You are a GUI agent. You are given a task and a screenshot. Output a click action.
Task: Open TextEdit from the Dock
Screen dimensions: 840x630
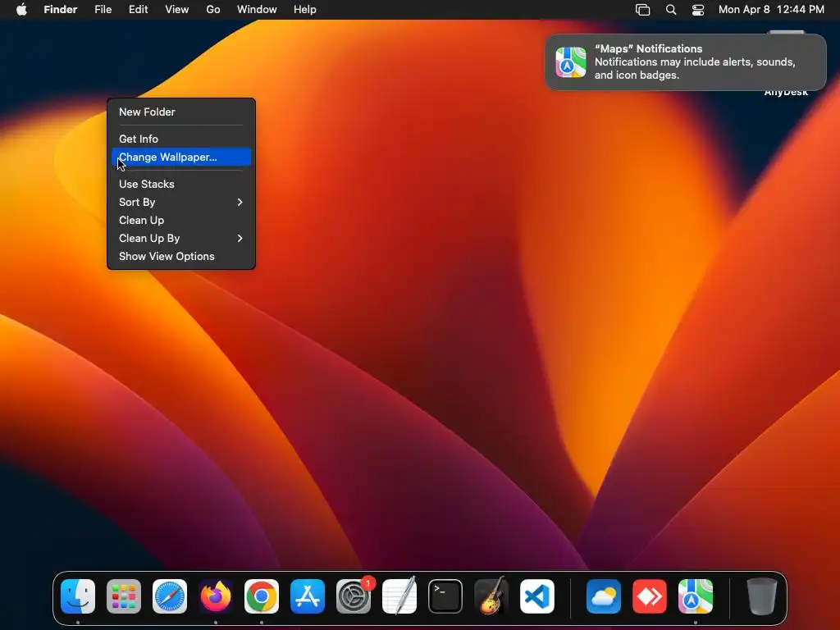pyautogui.click(x=399, y=596)
